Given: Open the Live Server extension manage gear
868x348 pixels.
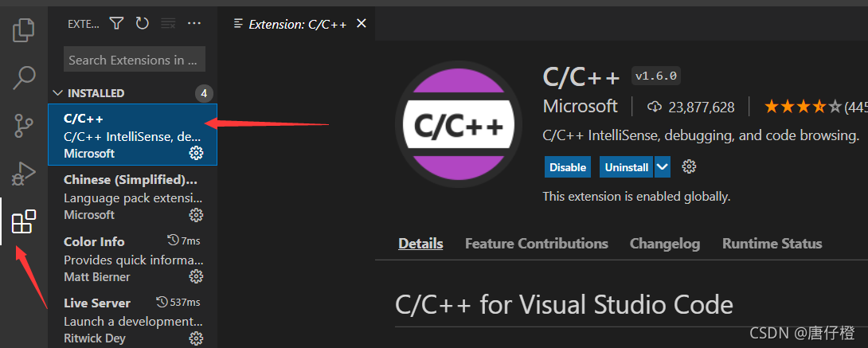Looking at the screenshot, I should (x=196, y=338).
